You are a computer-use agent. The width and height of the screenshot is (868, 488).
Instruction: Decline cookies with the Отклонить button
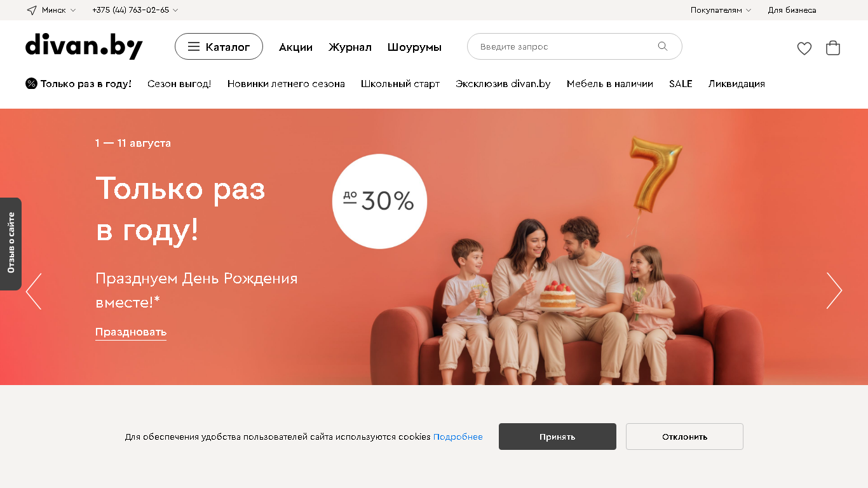(x=684, y=437)
